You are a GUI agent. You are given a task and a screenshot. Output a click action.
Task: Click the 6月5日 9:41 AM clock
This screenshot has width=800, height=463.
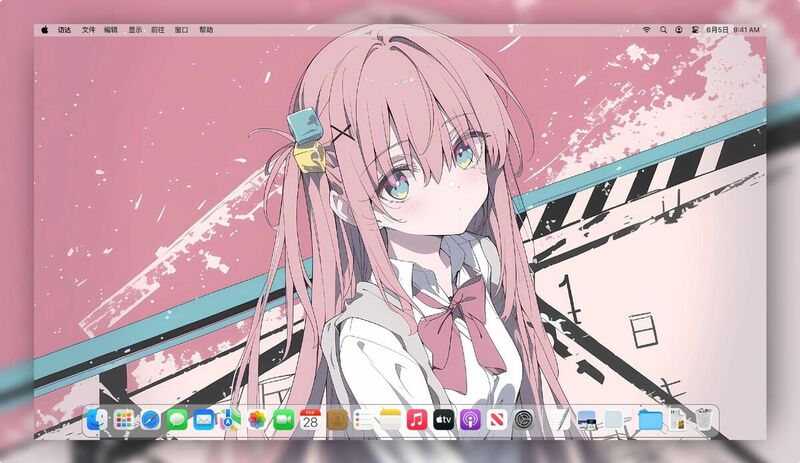click(x=733, y=30)
